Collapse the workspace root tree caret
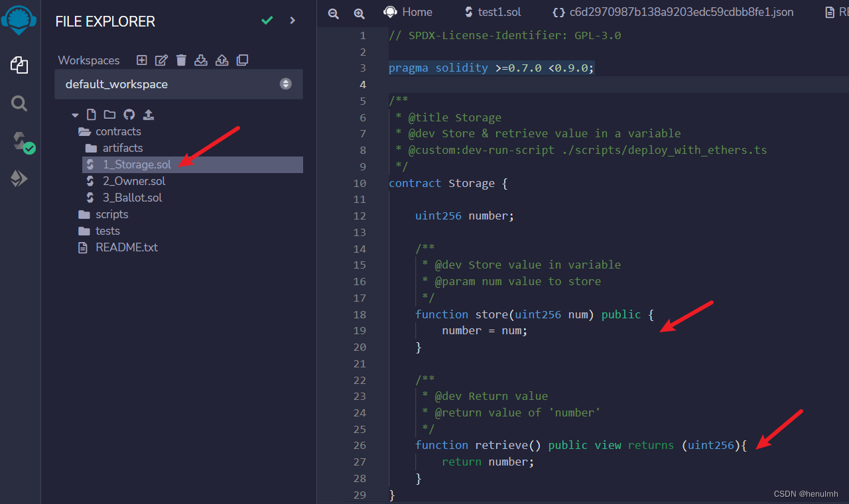 75,115
